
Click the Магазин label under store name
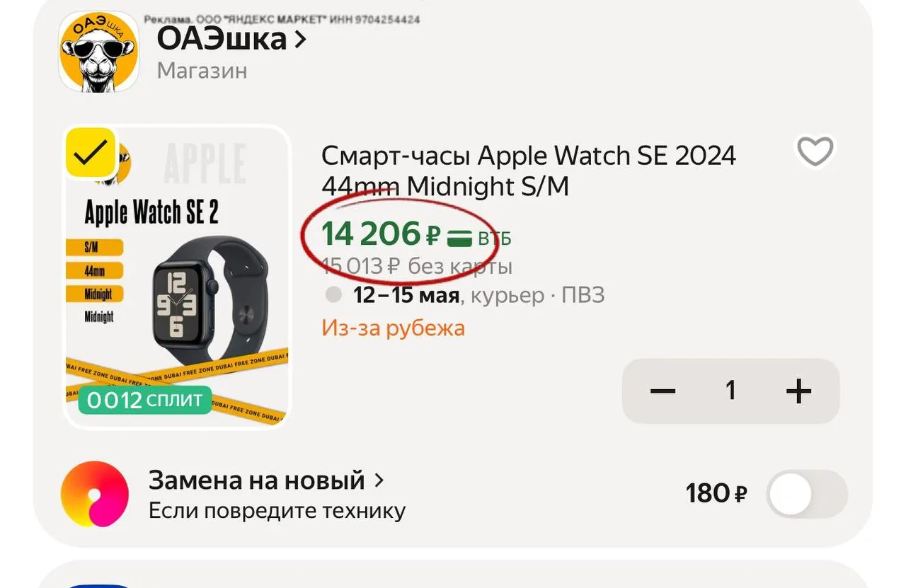[202, 71]
